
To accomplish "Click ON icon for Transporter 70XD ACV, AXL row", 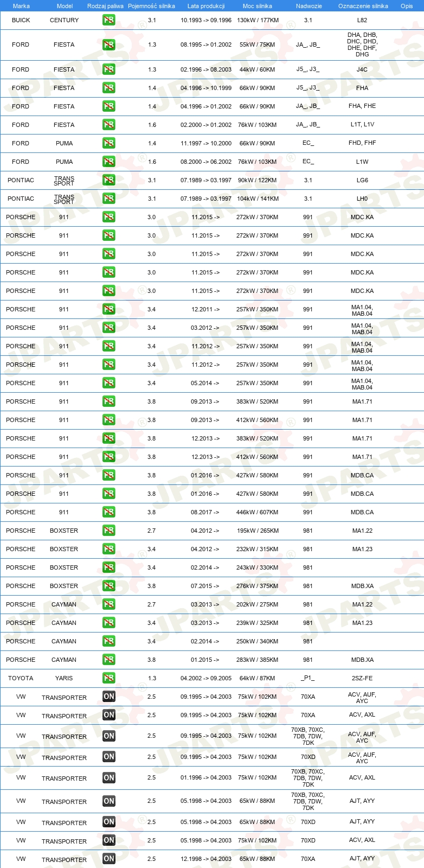I will pyautogui.click(x=108, y=840).
